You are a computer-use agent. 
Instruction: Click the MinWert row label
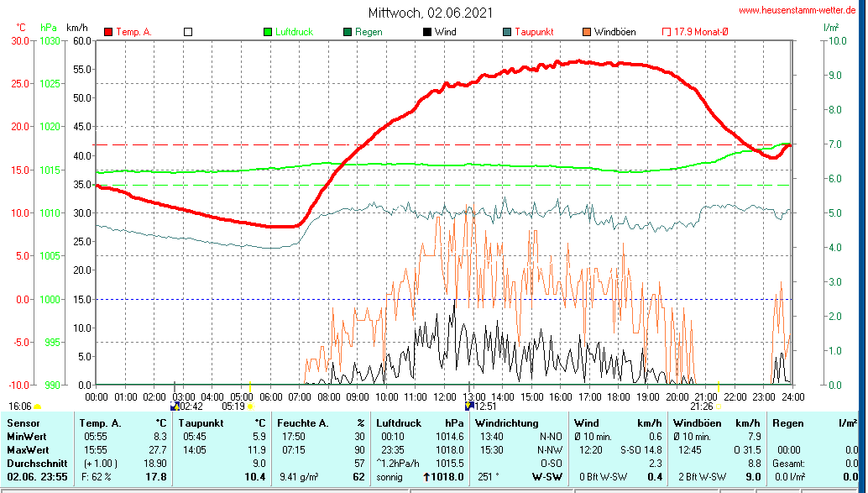(27, 437)
